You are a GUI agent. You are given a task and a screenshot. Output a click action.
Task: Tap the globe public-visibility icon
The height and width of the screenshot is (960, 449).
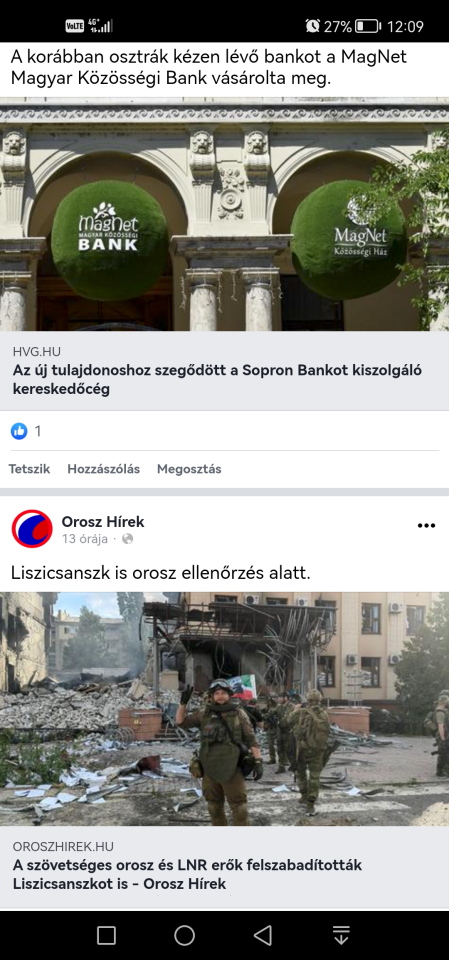(127, 539)
